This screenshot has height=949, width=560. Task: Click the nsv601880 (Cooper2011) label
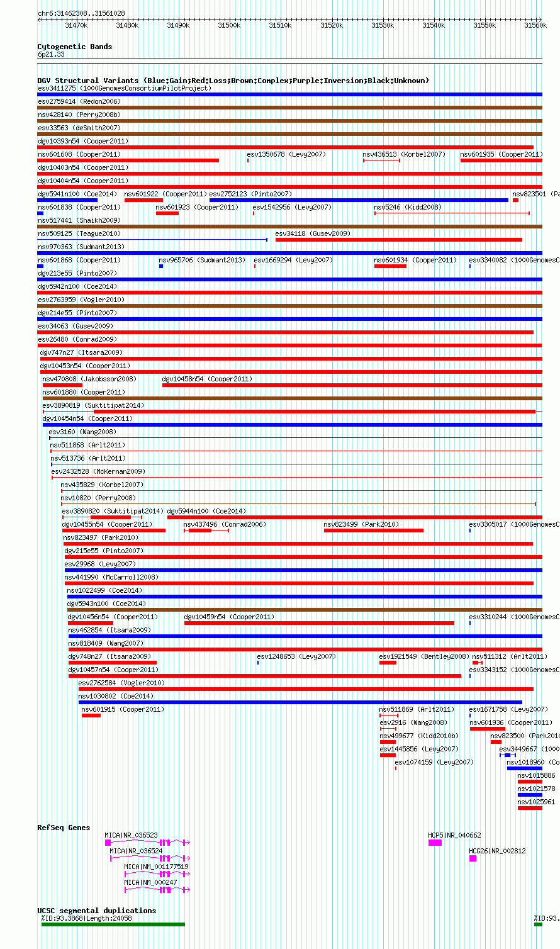point(84,392)
